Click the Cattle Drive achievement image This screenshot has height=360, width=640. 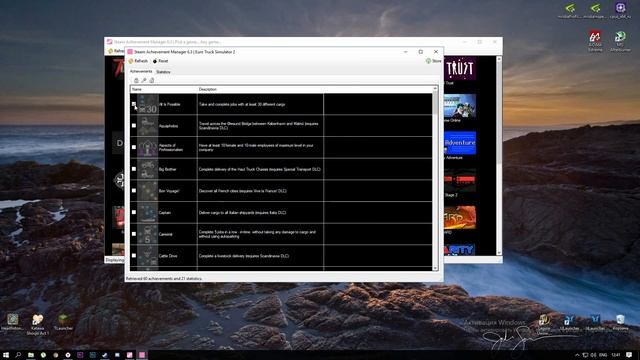(x=147, y=256)
